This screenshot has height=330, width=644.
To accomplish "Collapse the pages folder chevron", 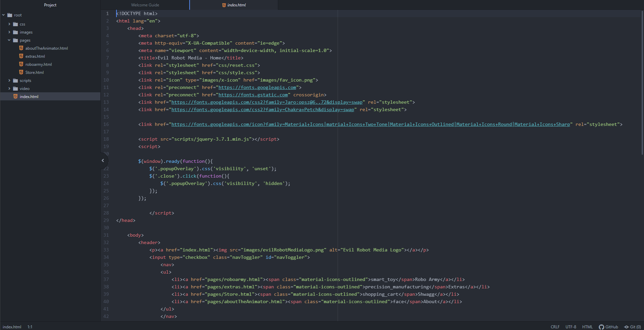I will (9, 40).
